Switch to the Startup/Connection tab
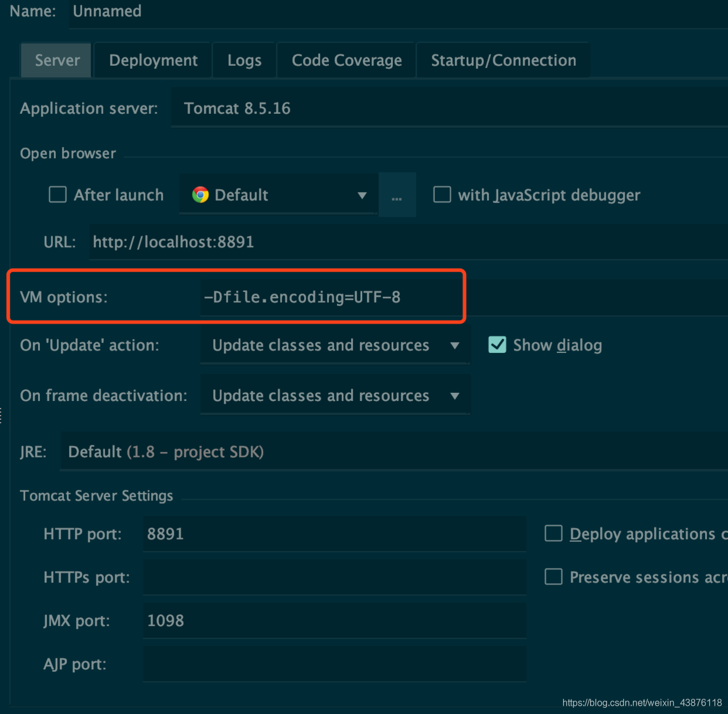Screen dimensions: 728x714 [x=503, y=60]
